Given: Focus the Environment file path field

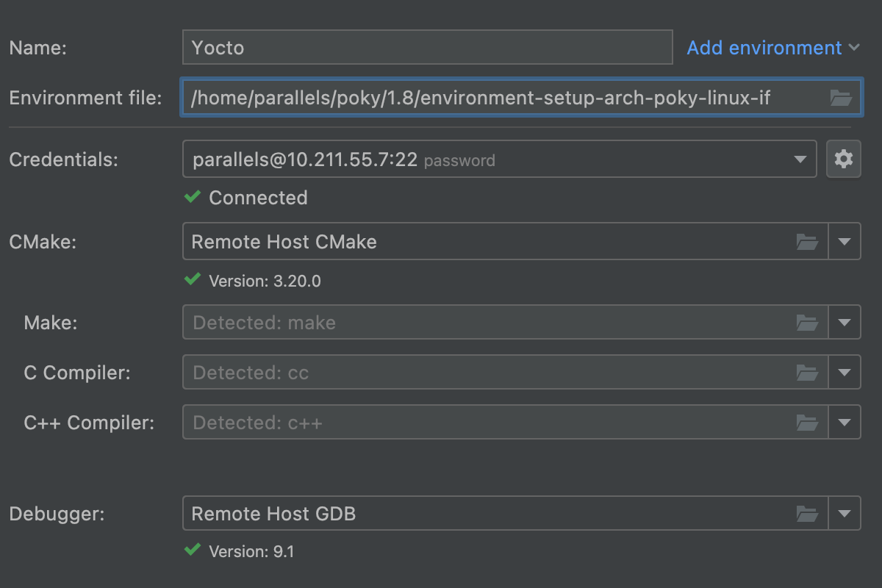Looking at the screenshot, I should (x=500, y=98).
